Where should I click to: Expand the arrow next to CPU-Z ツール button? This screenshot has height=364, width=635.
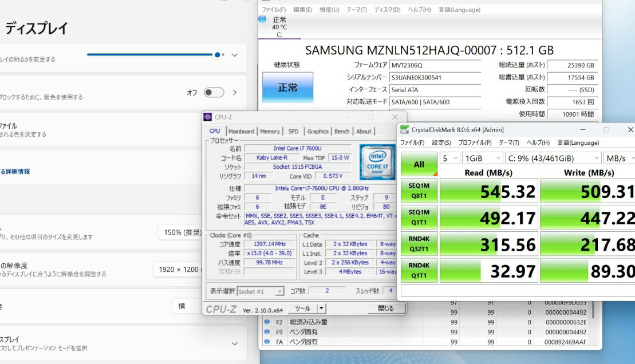[321, 308]
